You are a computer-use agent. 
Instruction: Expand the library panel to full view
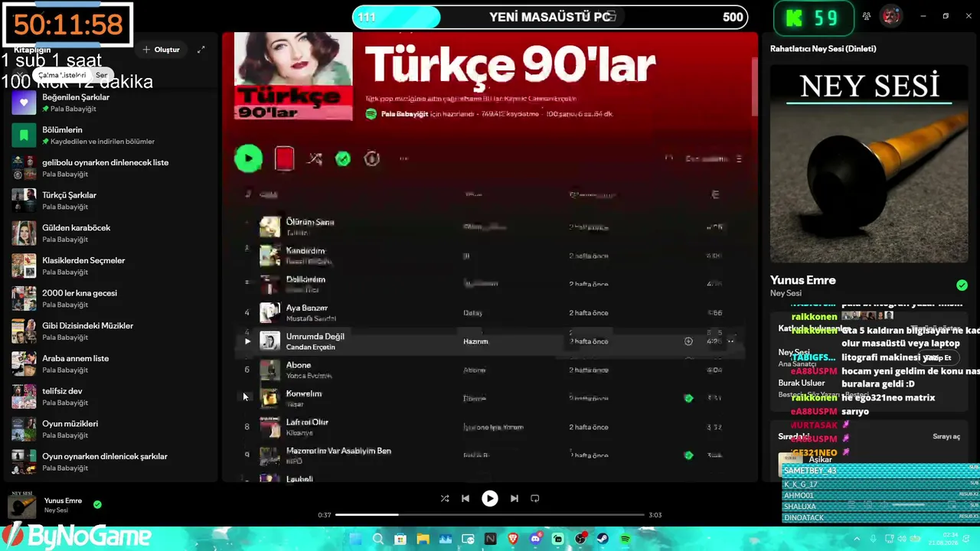[201, 50]
